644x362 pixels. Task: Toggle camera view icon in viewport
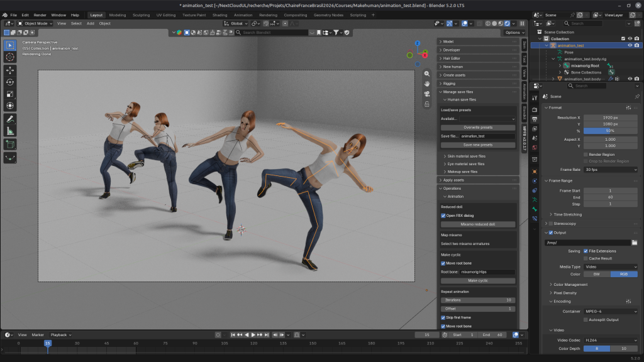point(427,94)
